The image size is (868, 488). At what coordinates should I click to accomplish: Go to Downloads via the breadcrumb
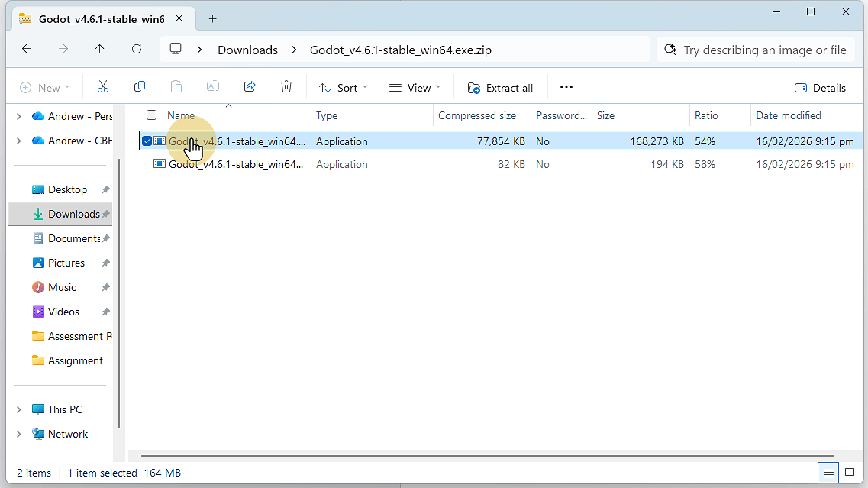247,49
